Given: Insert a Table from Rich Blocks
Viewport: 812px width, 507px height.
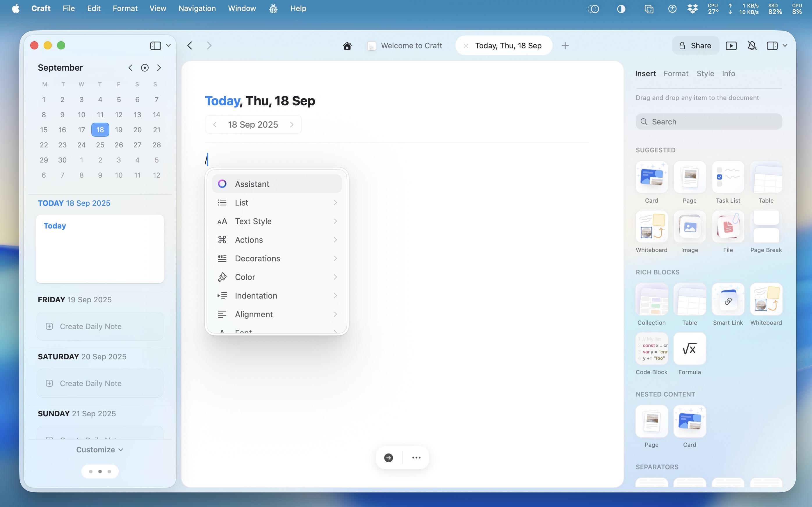Looking at the screenshot, I should tap(690, 299).
